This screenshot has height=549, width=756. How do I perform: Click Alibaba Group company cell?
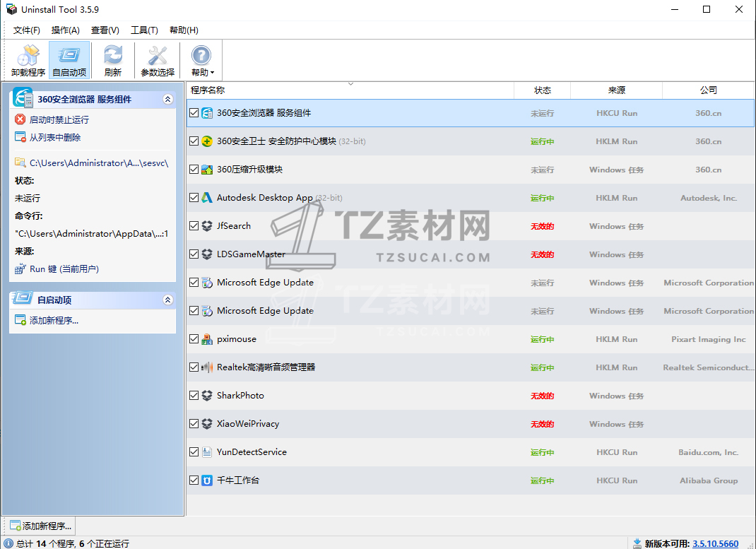coord(709,480)
